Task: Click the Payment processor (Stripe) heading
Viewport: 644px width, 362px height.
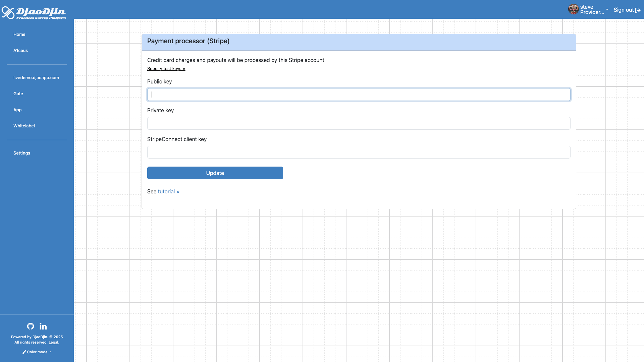Action: click(188, 41)
